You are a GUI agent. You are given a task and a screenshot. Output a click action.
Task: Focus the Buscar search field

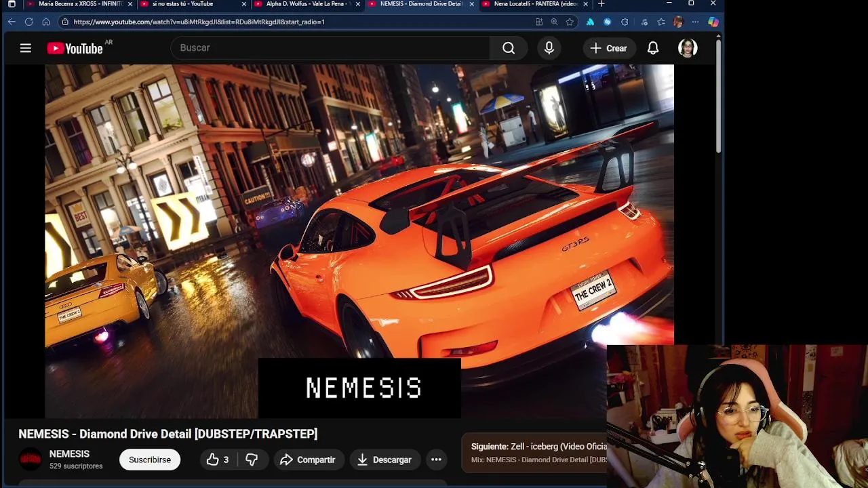coord(330,48)
